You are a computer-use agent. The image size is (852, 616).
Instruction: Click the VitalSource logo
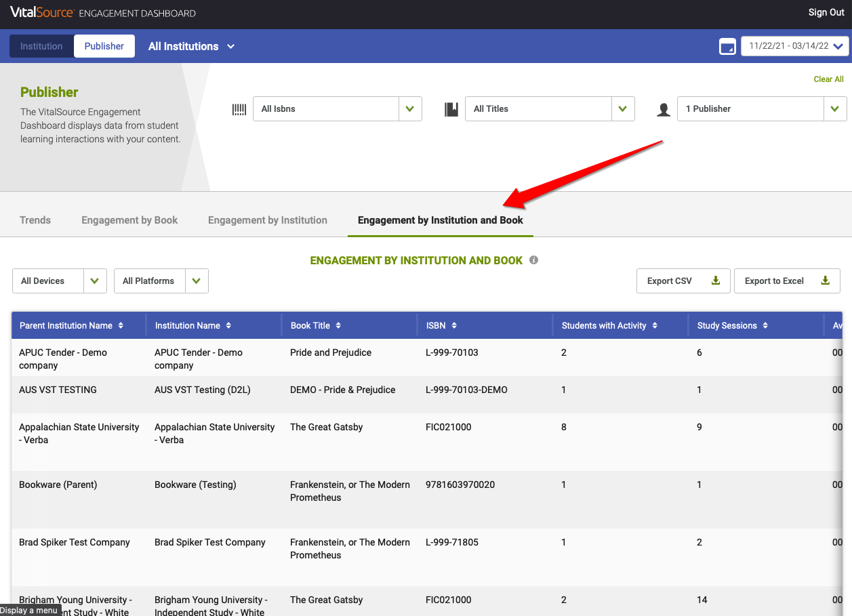[42, 13]
